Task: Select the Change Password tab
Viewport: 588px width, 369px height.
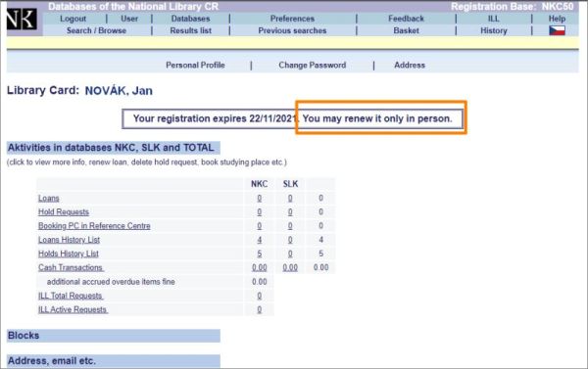Action: pyautogui.click(x=313, y=66)
